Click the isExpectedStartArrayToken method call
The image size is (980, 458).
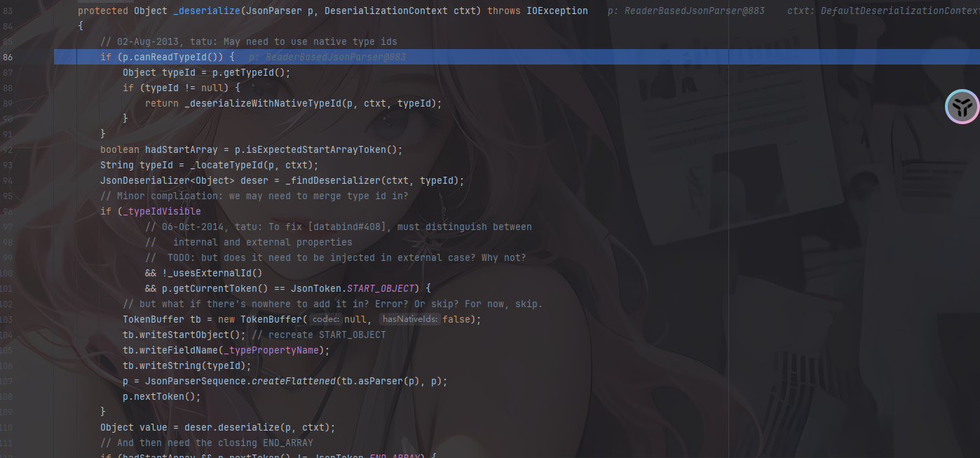[321, 149]
